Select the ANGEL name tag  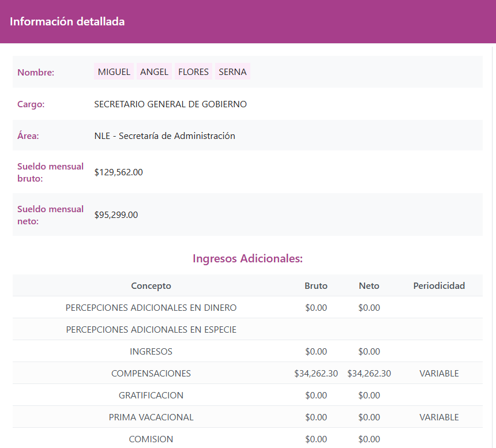click(x=154, y=72)
